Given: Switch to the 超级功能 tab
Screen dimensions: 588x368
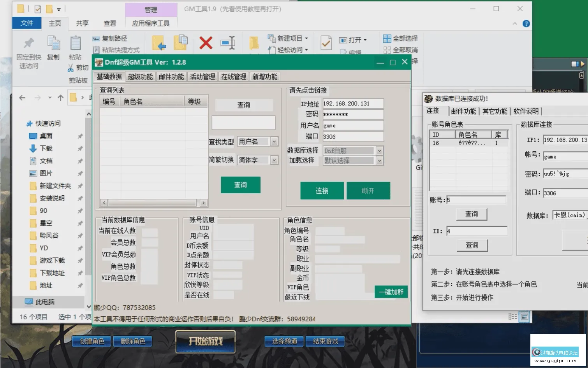Looking at the screenshot, I should (x=140, y=76).
